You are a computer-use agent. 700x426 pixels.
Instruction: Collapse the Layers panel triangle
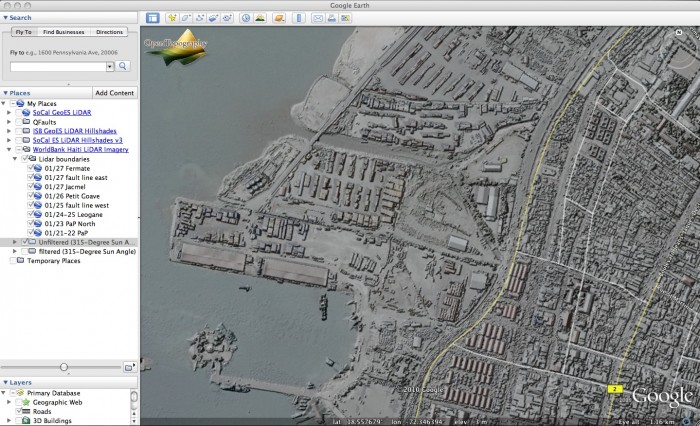tap(5, 382)
